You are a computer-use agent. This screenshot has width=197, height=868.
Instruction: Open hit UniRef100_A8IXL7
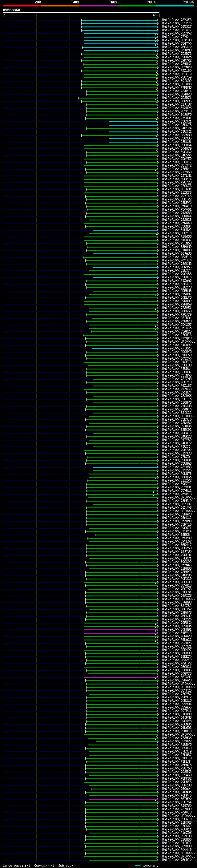177,30
